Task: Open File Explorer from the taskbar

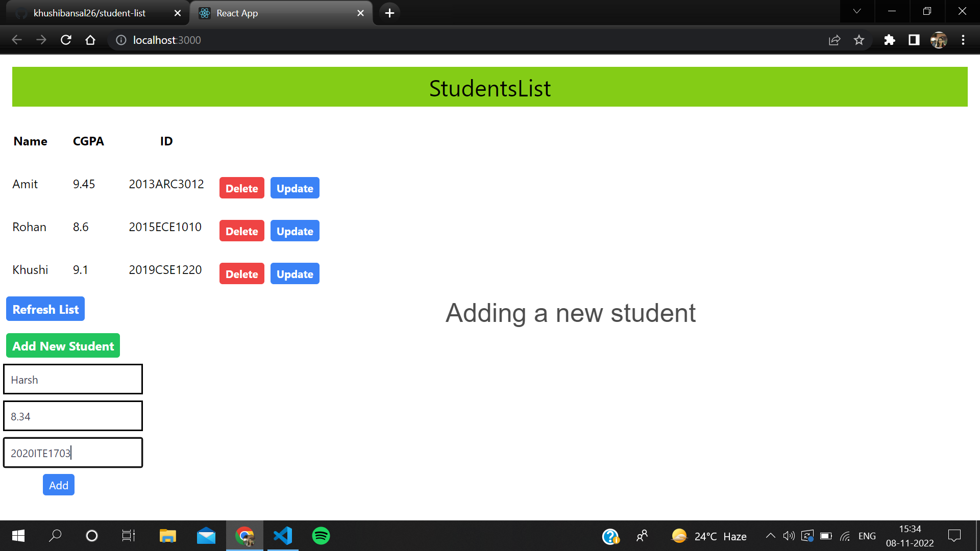Action: tap(168, 536)
